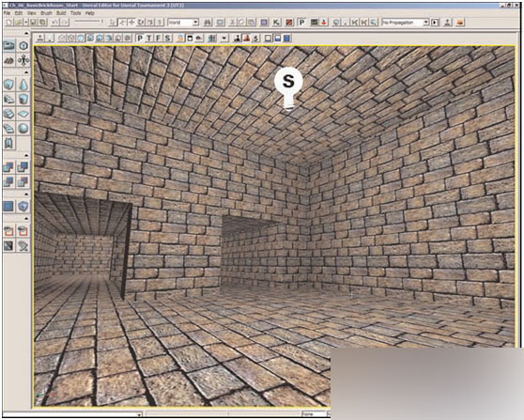This screenshot has width=524, height=420.
Task: Select the first wireframe view mode icon
Action: (61, 39)
